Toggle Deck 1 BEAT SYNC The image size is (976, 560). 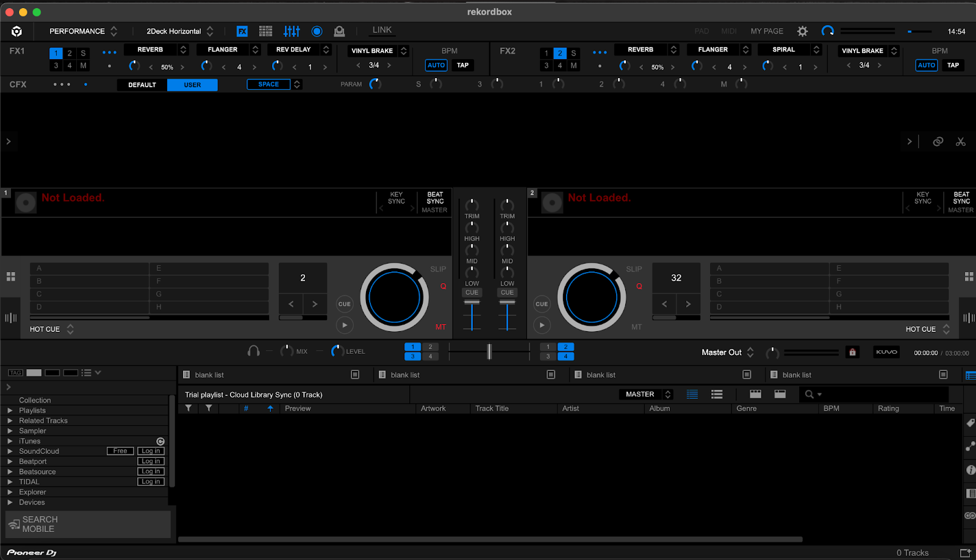[435, 198]
